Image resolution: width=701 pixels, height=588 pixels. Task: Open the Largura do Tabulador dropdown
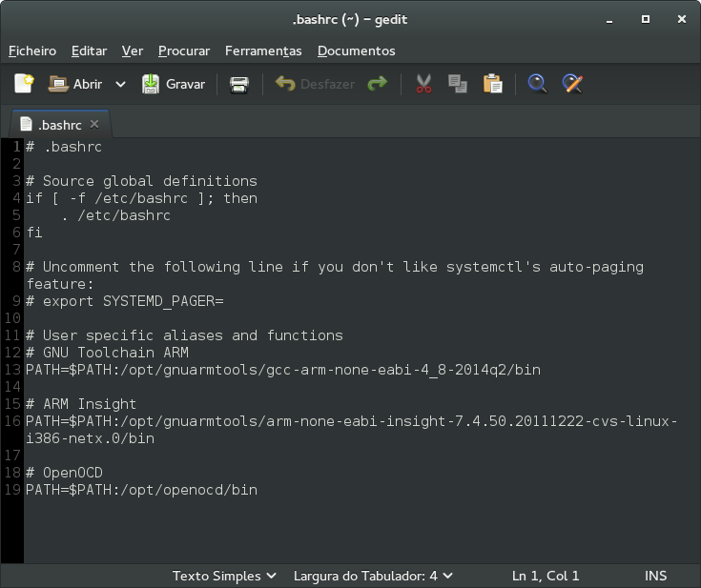(373, 576)
